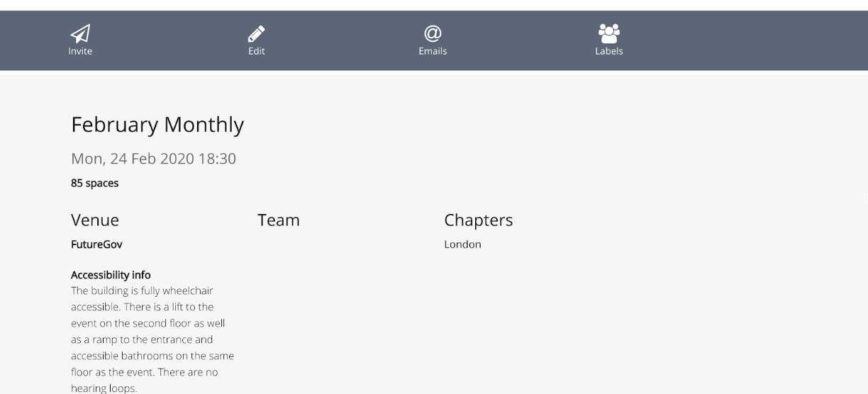Click the people group Labels icon
868x394 pixels.
(x=608, y=33)
